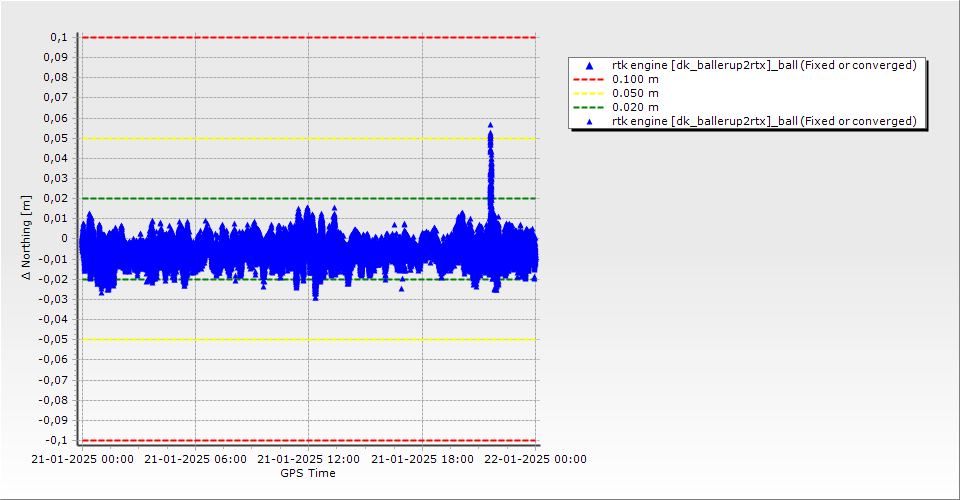The image size is (960, 500).
Task: Click y-axis tick label -0,05
Action: point(53,340)
